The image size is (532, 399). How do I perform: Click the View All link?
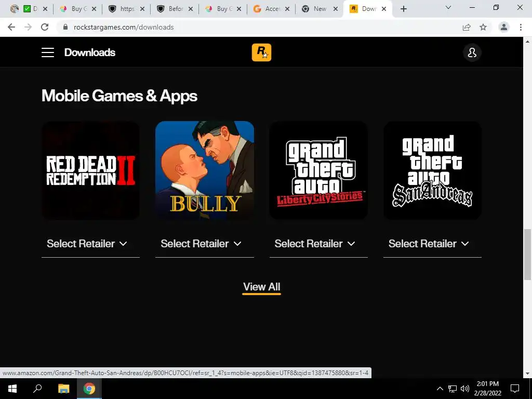click(262, 287)
